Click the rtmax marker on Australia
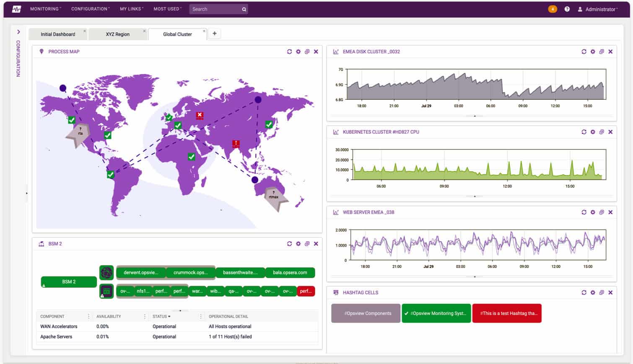Screen dimensions: 633x364 [x=275, y=198]
